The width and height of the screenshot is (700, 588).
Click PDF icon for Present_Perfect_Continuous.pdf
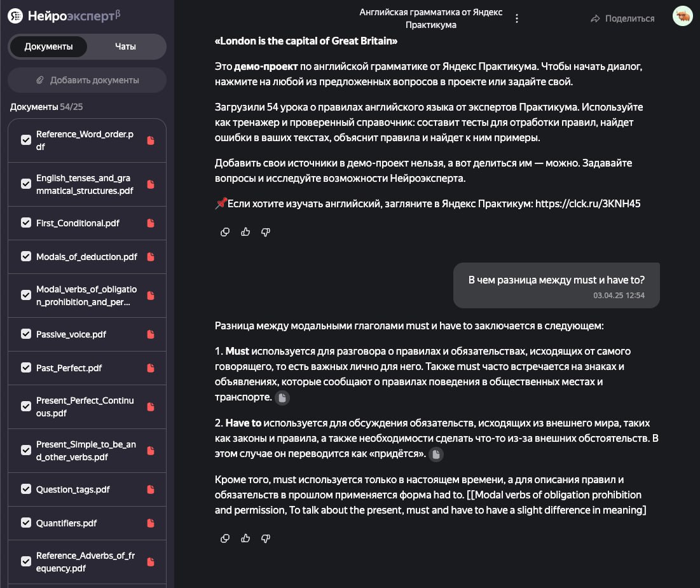click(151, 407)
